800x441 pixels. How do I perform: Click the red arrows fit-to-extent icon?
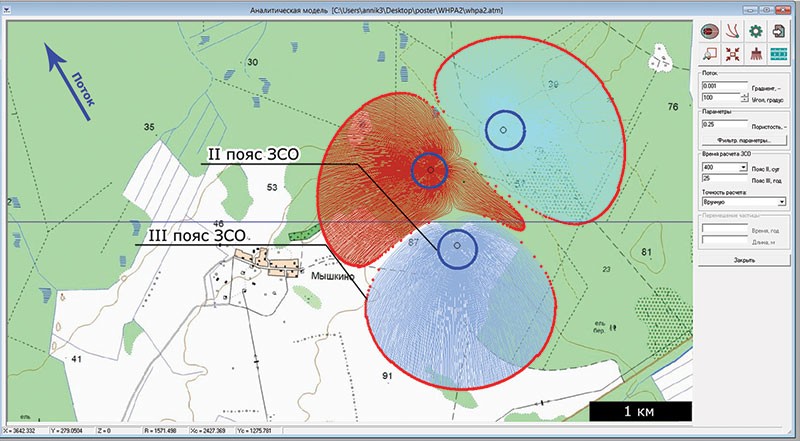pos(733,54)
